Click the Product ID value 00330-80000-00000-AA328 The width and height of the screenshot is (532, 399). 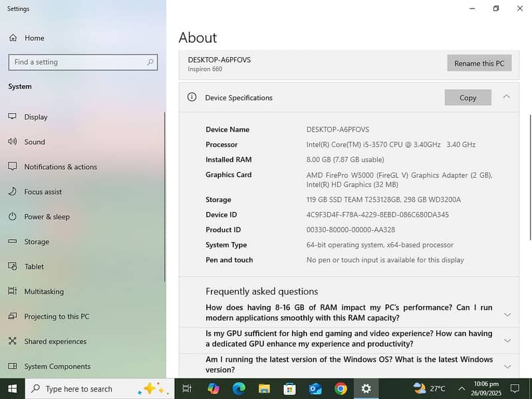pos(351,229)
